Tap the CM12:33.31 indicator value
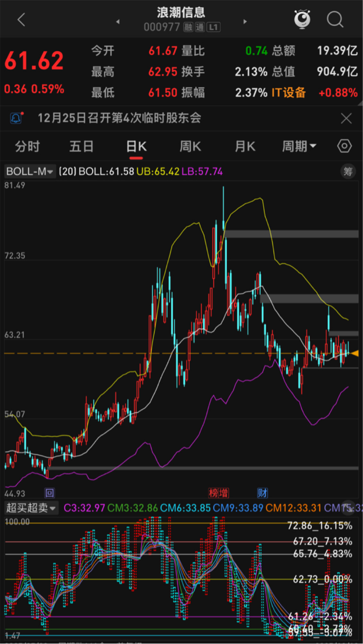Viewport: 363px width, 644px height. [x=294, y=508]
